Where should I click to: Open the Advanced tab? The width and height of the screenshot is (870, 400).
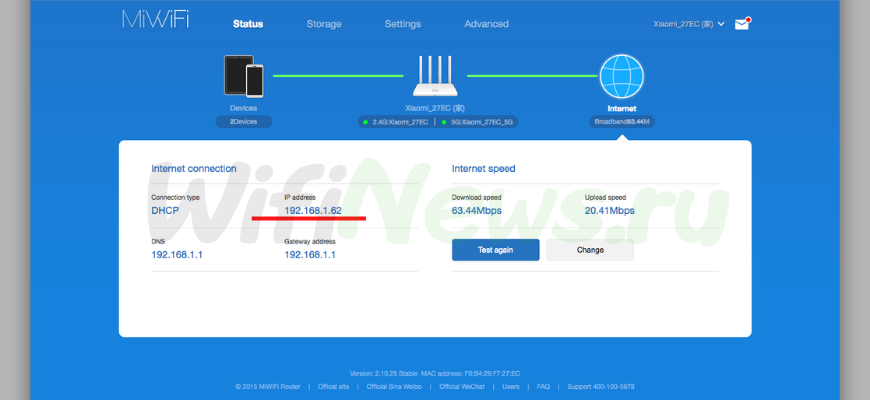pos(486,24)
